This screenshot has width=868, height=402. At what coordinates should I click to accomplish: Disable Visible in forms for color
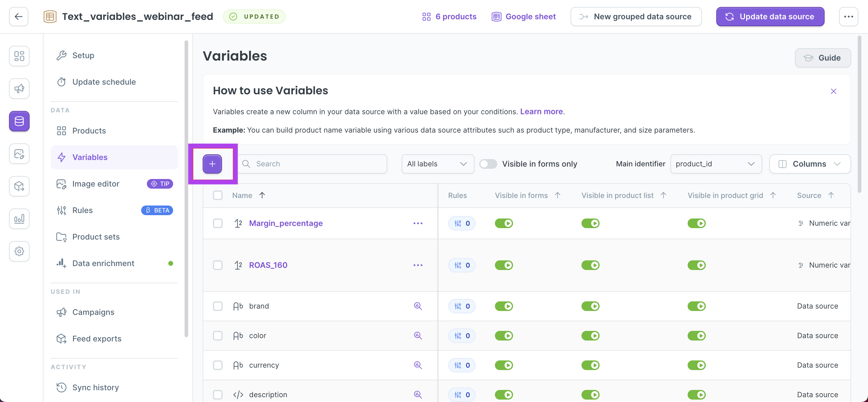503,336
